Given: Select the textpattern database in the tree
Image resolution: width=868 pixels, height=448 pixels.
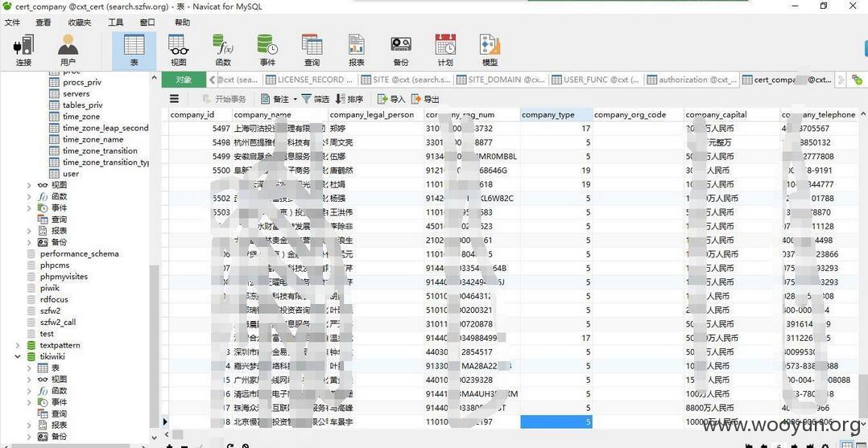Looking at the screenshot, I should click(60, 345).
